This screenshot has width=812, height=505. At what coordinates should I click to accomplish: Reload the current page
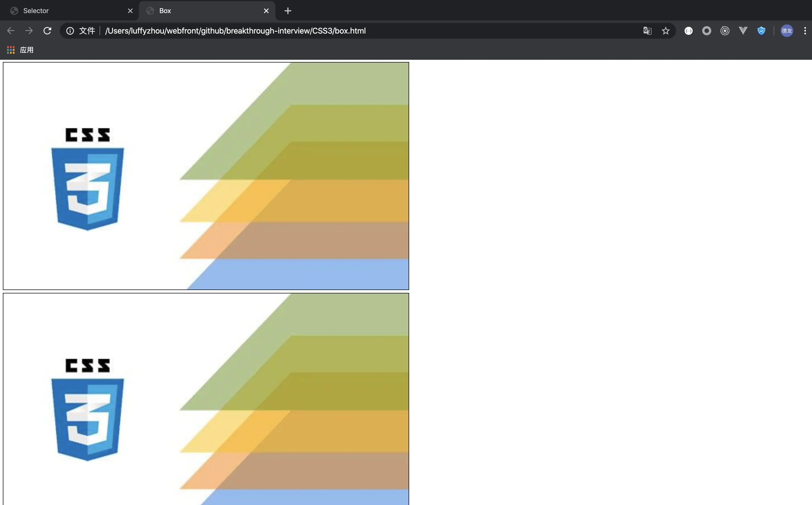(x=48, y=31)
